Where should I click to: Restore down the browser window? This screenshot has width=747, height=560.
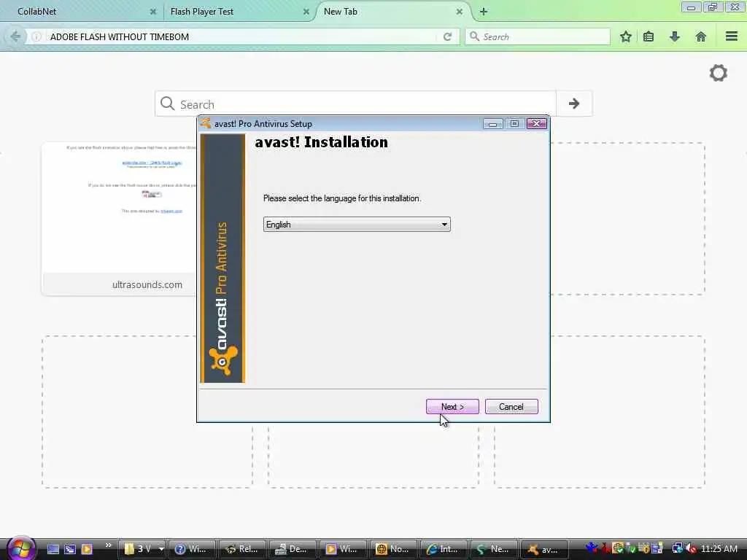[713, 7]
